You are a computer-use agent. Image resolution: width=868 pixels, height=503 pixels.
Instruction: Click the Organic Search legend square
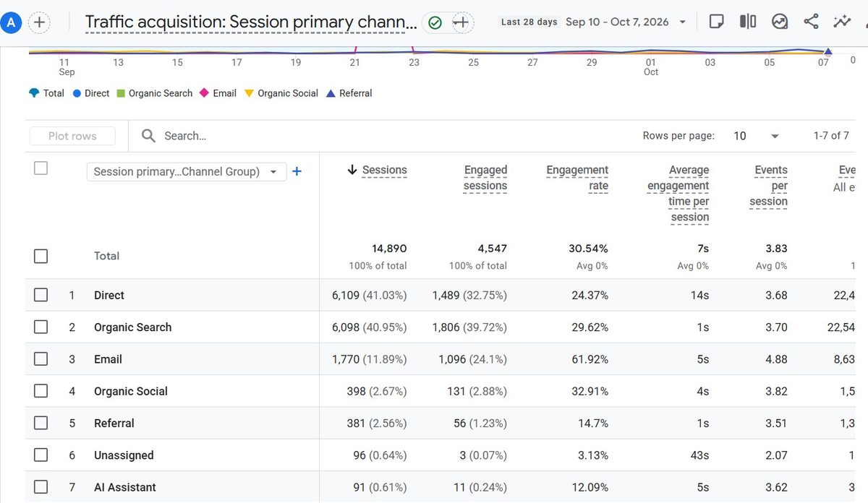[121, 93]
